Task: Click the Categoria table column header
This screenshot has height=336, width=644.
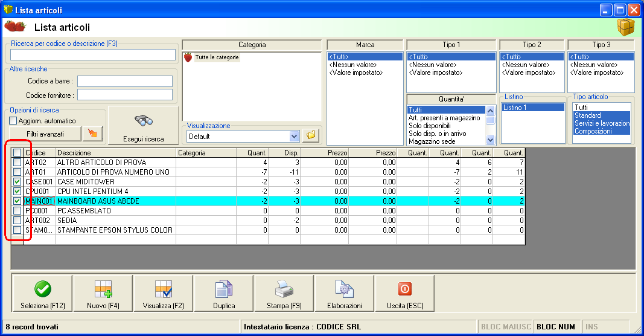Action: tap(206, 152)
